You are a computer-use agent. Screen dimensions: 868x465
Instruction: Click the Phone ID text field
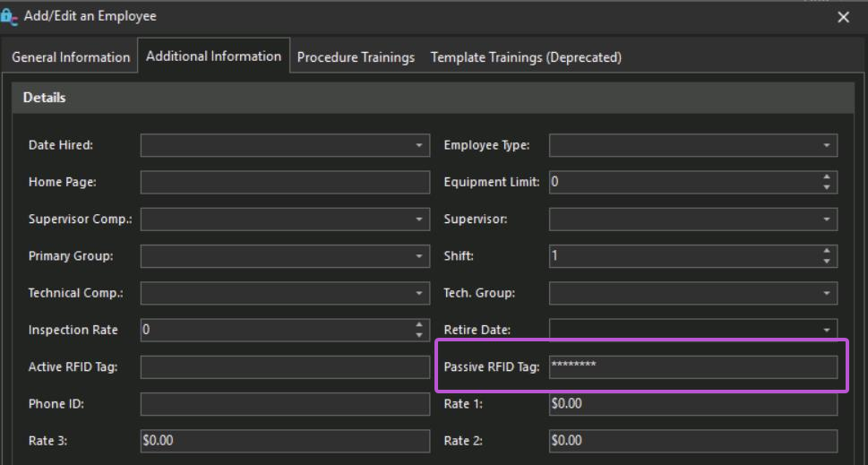coord(285,404)
